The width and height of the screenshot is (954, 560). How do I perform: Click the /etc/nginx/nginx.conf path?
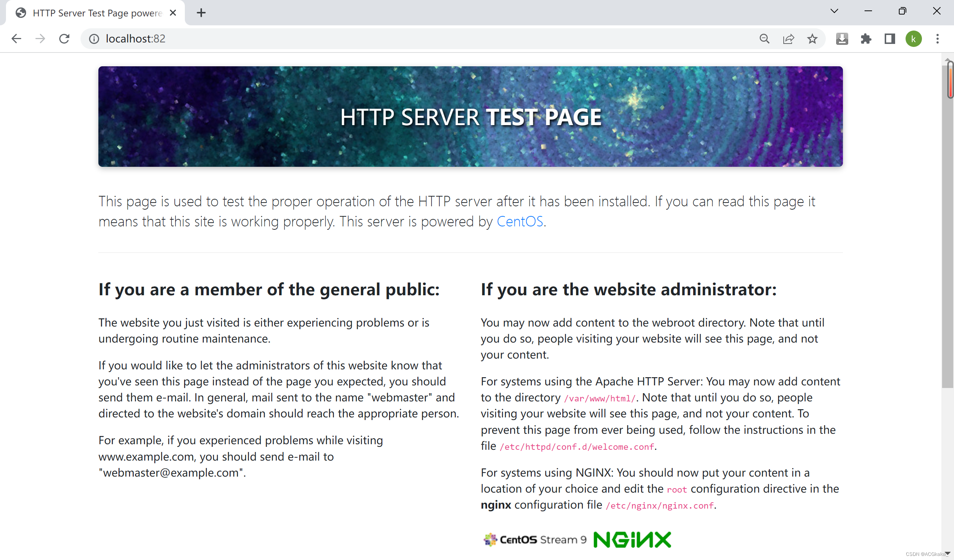click(x=660, y=506)
